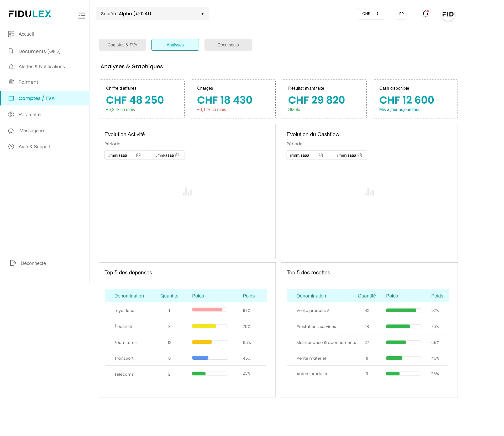Go to Alertes & Notifications

41,67
